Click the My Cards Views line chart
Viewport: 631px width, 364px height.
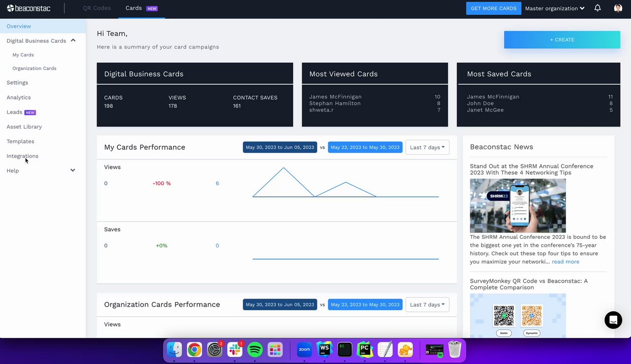tap(346, 182)
